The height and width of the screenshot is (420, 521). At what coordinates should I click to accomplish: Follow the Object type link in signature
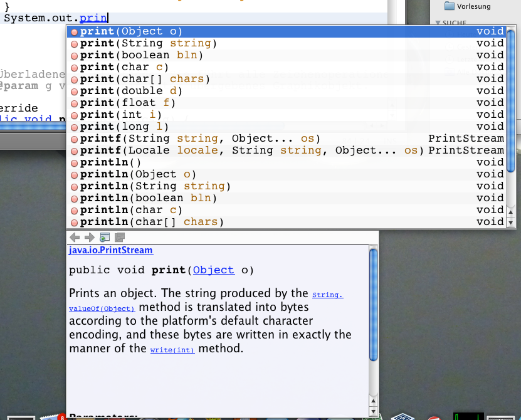(214, 270)
